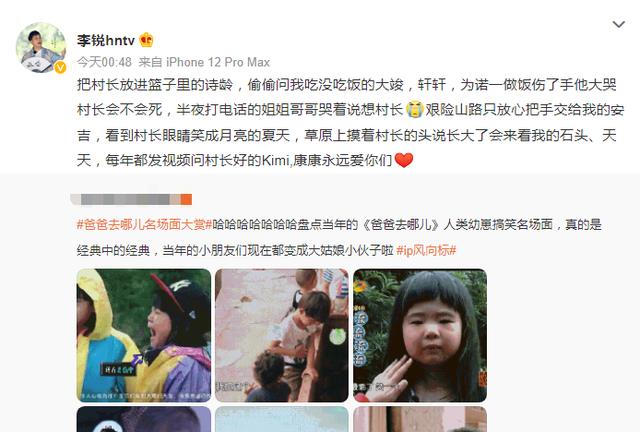This screenshot has height=432, width=640.
Task: Open 李锐hntv's profile avatar
Action: (x=41, y=48)
